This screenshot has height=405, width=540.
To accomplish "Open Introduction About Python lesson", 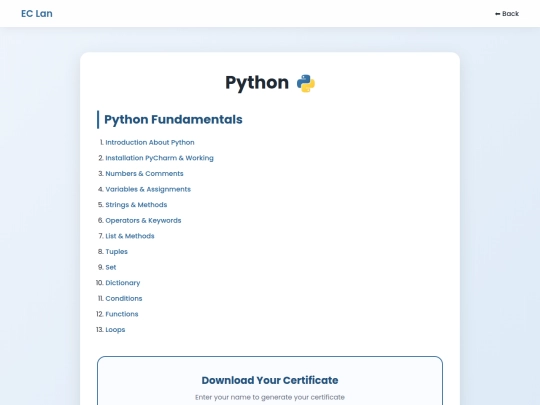I will 150,142.
